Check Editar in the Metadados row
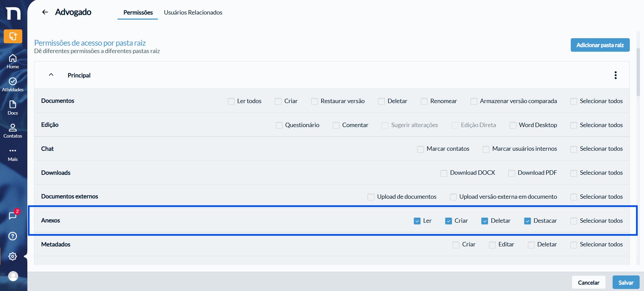Screen dimensions: 644x291 click(492, 245)
